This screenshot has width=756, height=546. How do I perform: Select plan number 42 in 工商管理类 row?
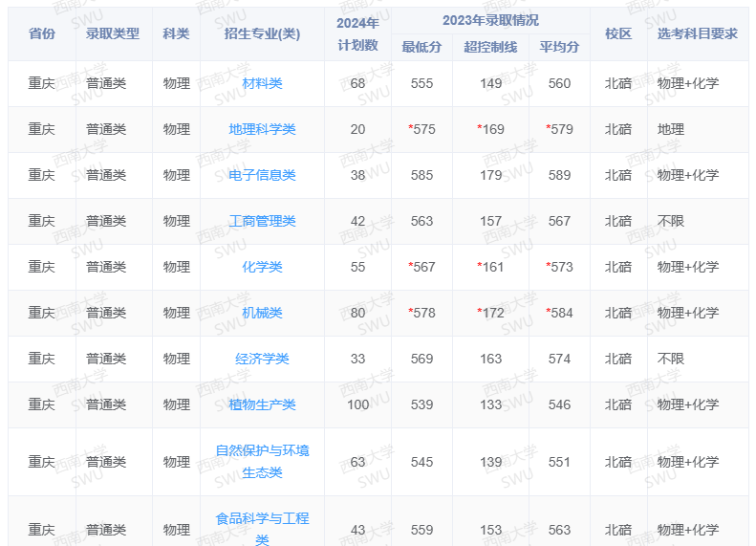[357, 221]
